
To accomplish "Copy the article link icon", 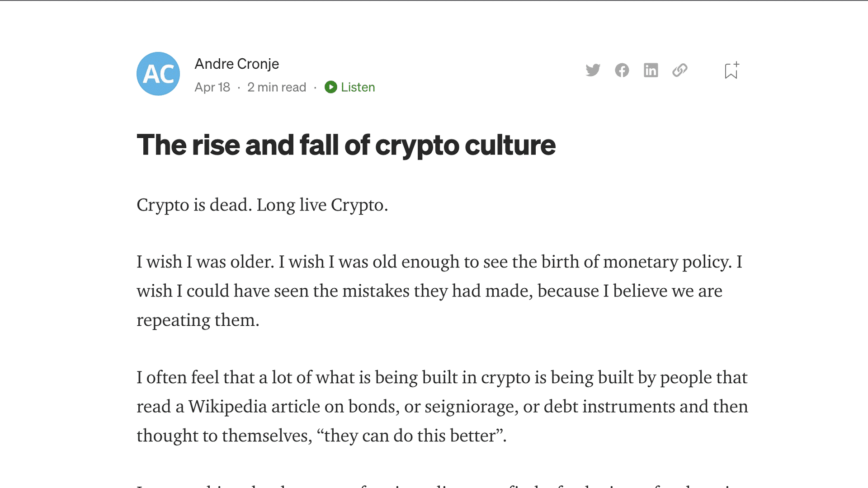I will click(x=680, y=70).
